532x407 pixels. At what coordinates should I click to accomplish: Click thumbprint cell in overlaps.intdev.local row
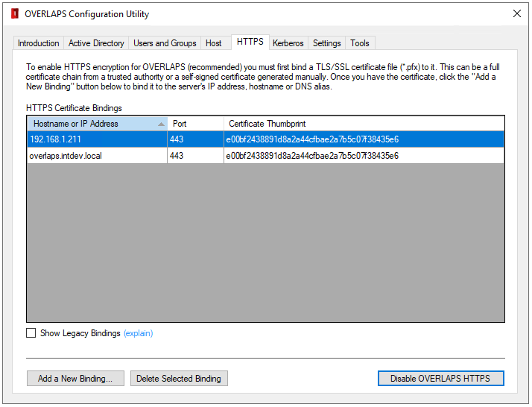[364, 156]
